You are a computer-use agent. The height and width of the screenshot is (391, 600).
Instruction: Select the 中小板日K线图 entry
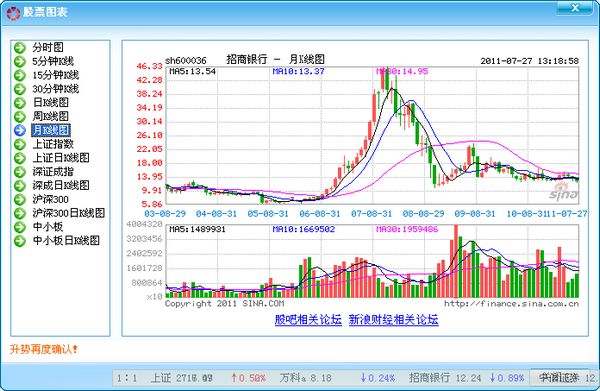click(x=66, y=240)
